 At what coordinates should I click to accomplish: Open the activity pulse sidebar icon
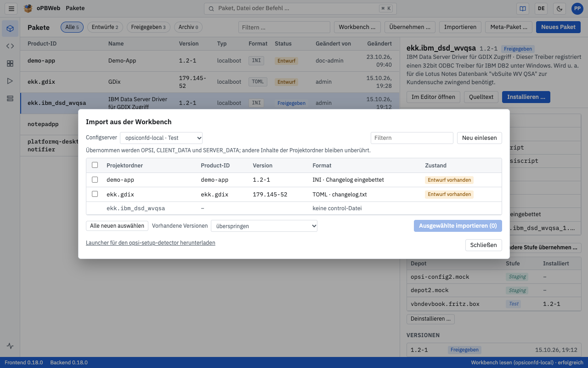point(10,346)
